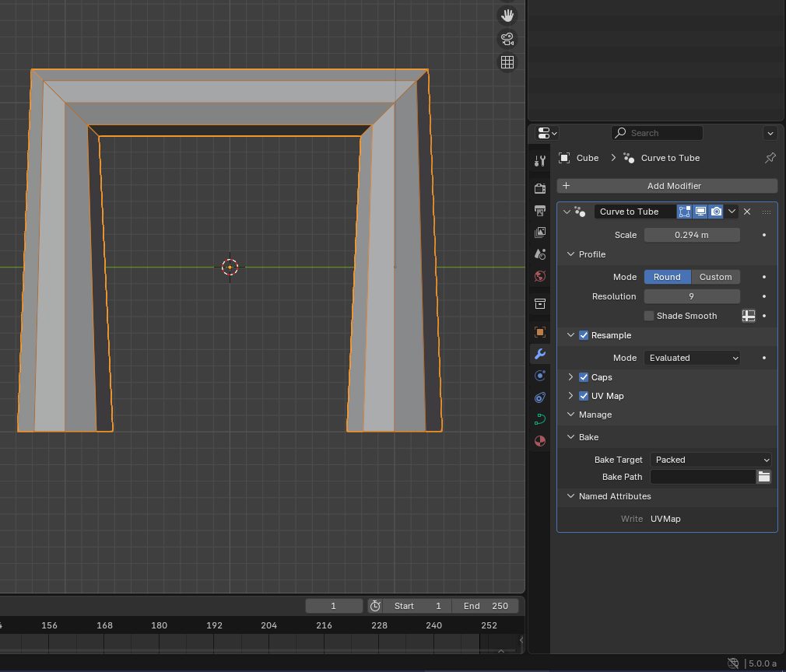Viewport: 786px width, 672px height.
Task: Open the Resample Mode Evaluated dropdown
Action: [692, 358]
